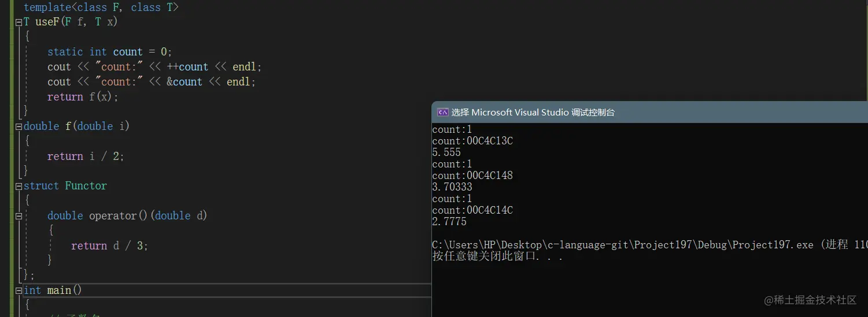Click console output 'count:00C4C14C'
Image resolution: width=868 pixels, height=317 pixels.
coord(472,210)
